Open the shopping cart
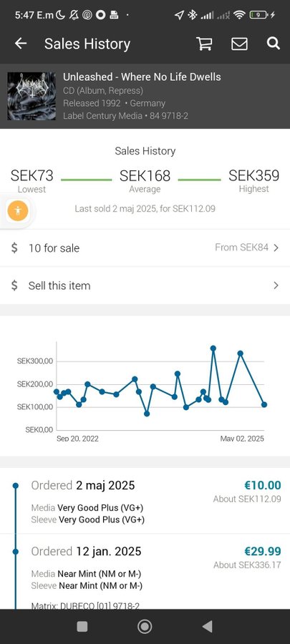Screen dimensions: 290x644 click(204, 44)
